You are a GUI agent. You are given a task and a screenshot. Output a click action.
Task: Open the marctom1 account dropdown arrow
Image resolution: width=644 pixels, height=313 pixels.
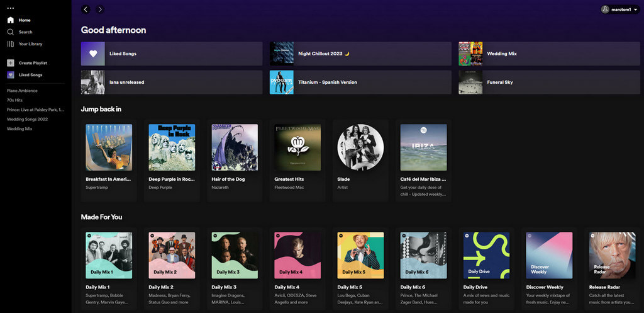[x=635, y=10]
